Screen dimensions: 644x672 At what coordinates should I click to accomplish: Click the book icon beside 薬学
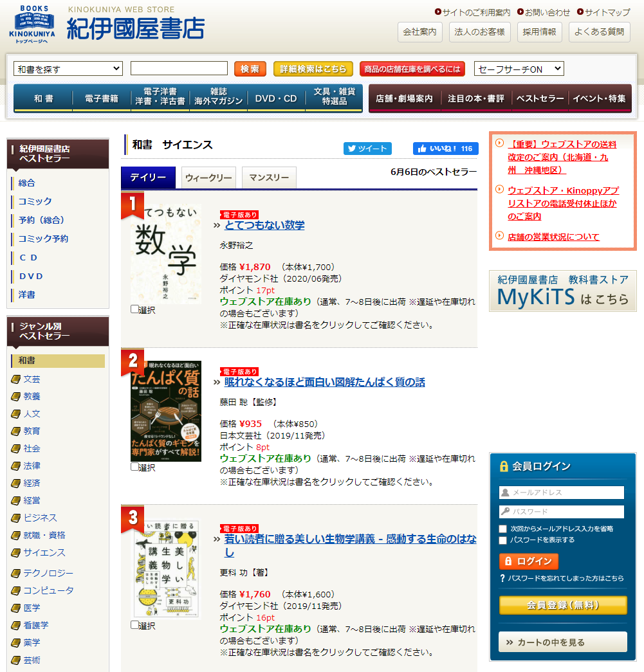pyautogui.click(x=16, y=643)
